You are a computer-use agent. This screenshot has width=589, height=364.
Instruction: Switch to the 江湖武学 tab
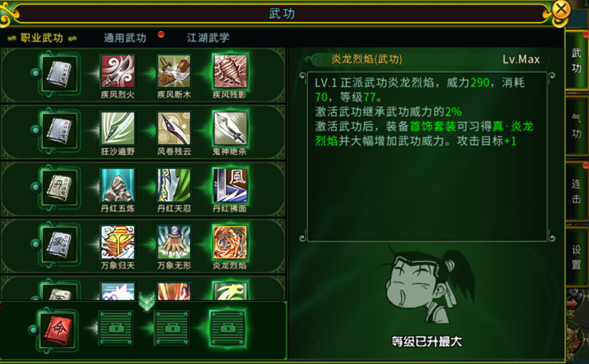pyautogui.click(x=208, y=38)
